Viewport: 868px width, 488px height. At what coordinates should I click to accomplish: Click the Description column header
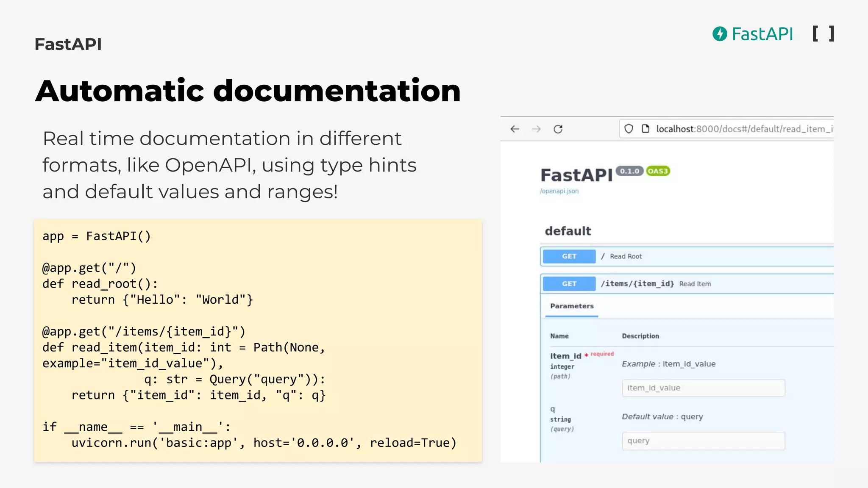pyautogui.click(x=640, y=336)
